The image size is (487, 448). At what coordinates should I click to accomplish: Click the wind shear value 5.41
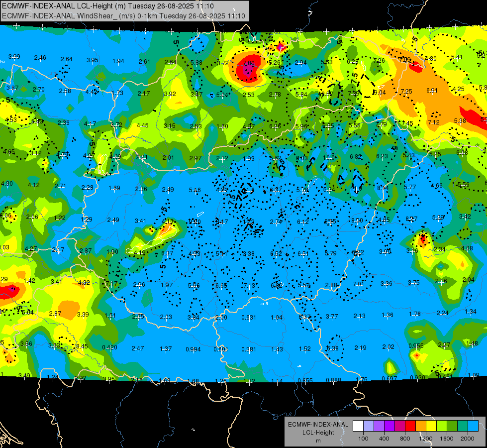click(457, 57)
